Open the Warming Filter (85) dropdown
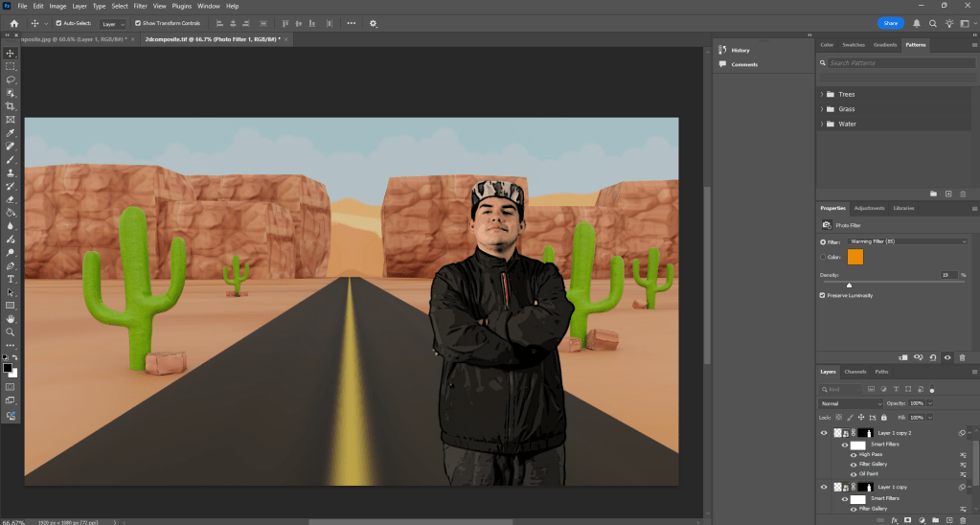 pyautogui.click(x=909, y=241)
